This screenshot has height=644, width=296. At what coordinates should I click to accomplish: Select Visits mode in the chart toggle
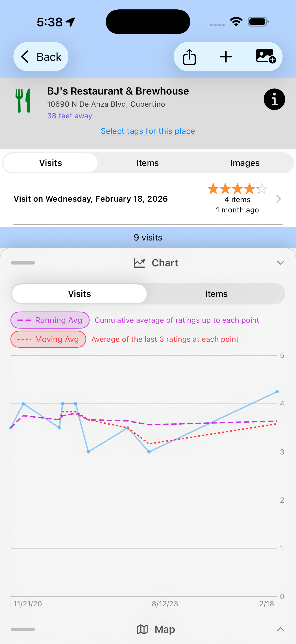tap(79, 293)
